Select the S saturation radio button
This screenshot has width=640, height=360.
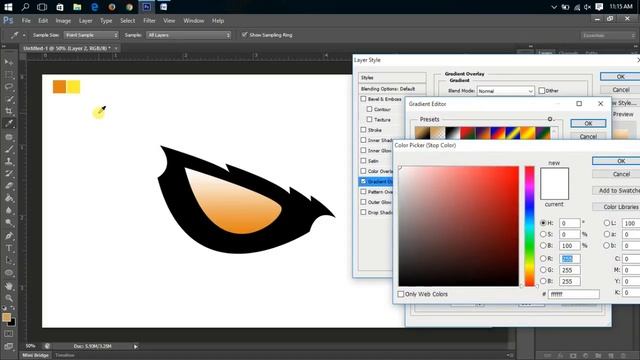[543, 234]
